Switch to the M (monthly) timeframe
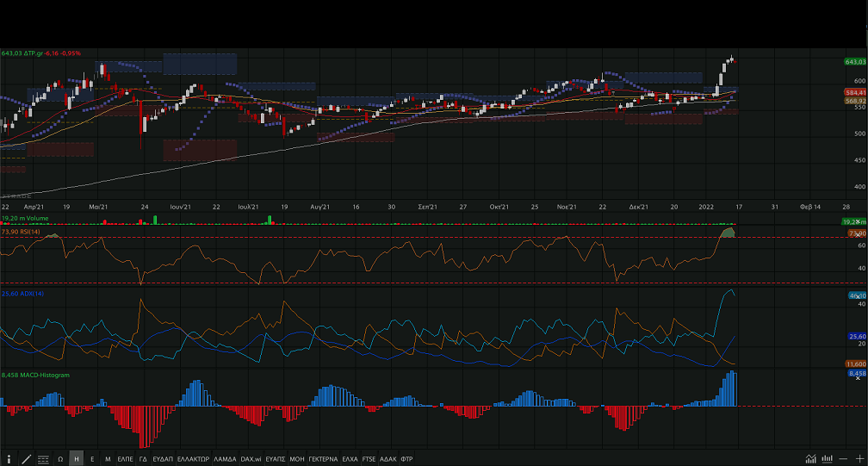Image resolution: width=868 pixels, height=466 pixels. (108, 459)
